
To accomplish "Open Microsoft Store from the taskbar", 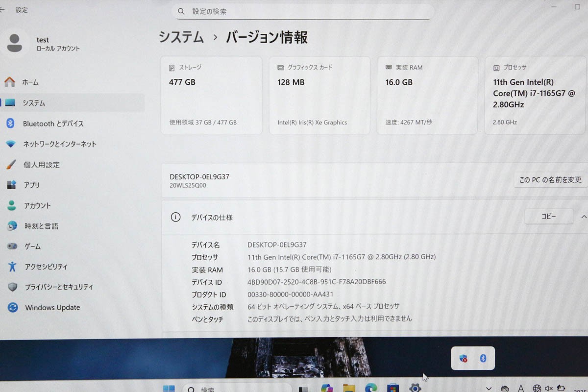I will (392, 389).
